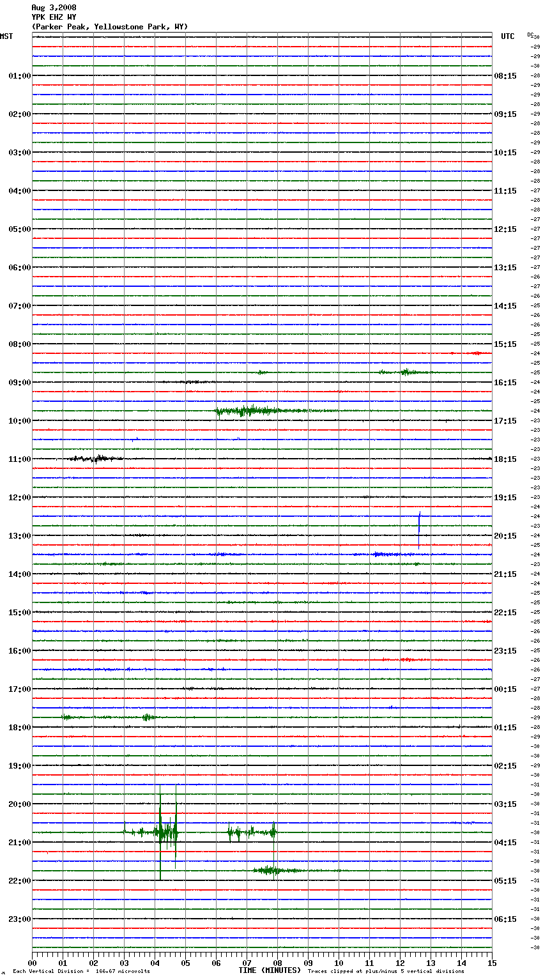Viewport: 543px width, 980px height.
Task: Select the station code "YPK EHZ WY"
Action: click(x=54, y=17)
